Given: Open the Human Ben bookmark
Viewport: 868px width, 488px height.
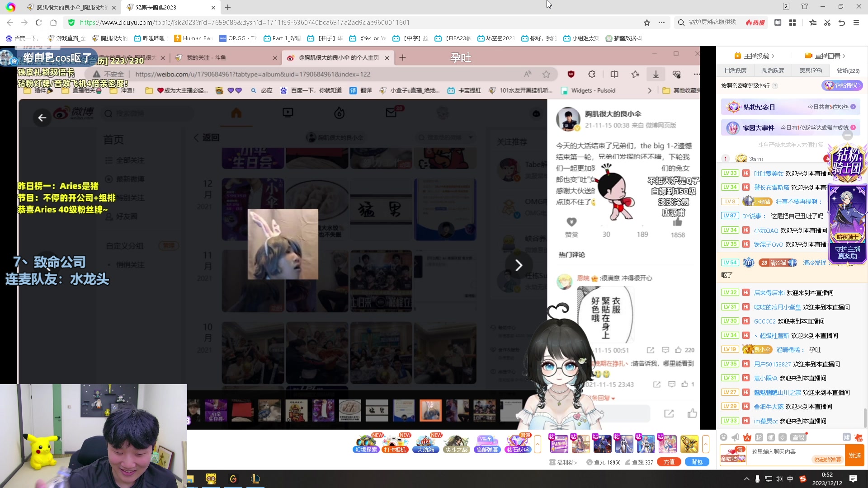Looking at the screenshot, I should coord(193,38).
